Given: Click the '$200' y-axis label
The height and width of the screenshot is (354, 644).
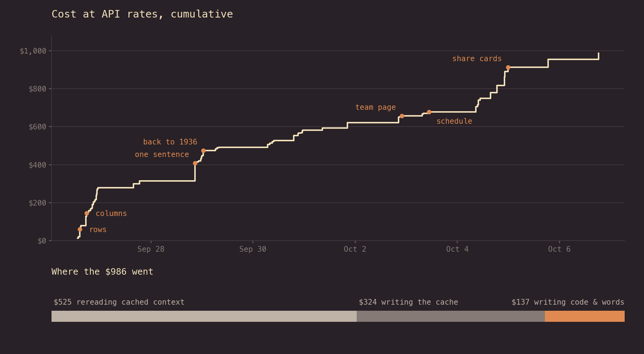Looking at the screenshot, I should pos(38,203).
